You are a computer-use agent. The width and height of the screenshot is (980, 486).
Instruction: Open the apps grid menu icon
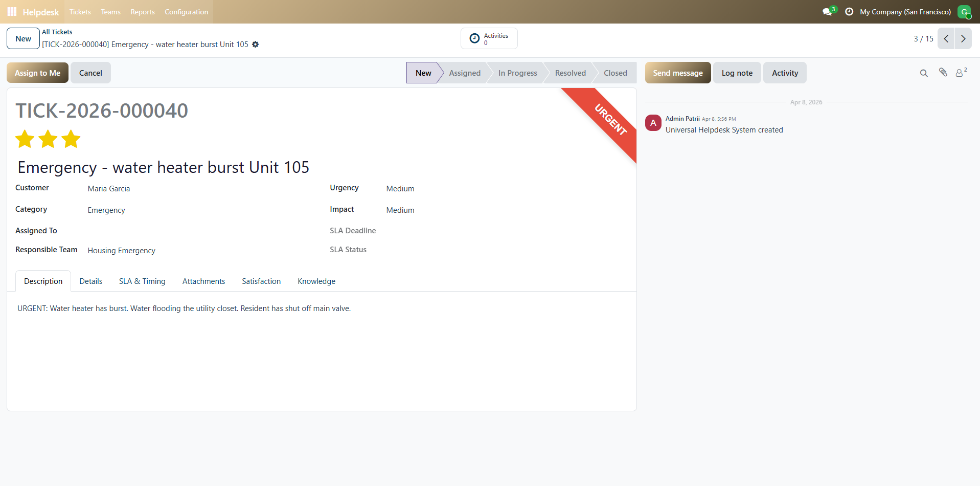tap(12, 12)
